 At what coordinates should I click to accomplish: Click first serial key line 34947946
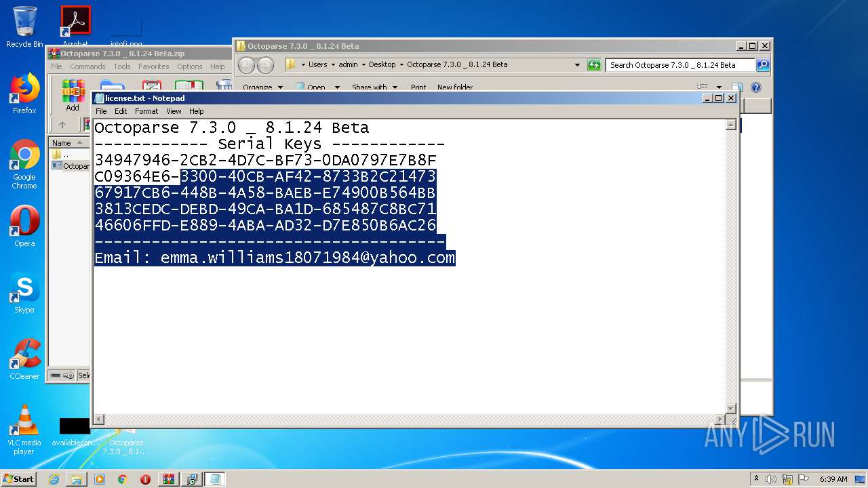coord(265,161)
